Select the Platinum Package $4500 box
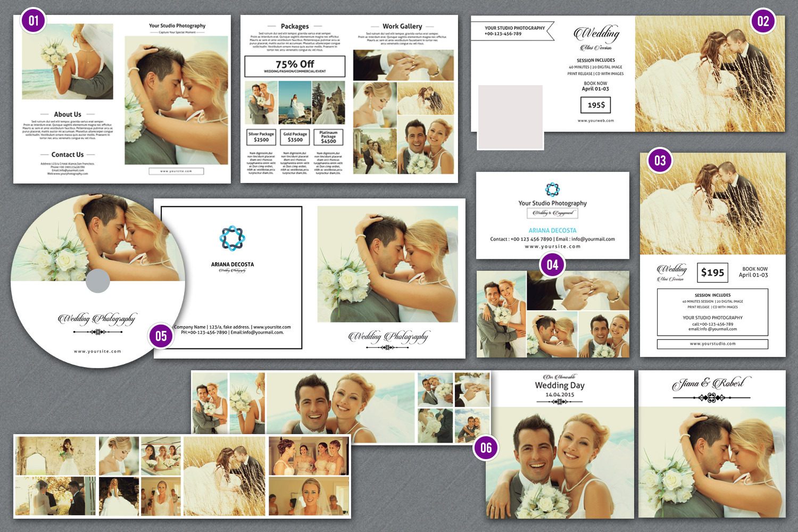798x532 pixels. [x=328, y=137]
